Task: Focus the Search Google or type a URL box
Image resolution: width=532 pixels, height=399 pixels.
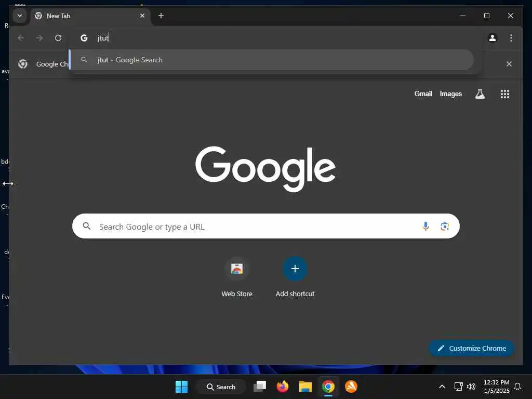Action: tap(265, 227)
